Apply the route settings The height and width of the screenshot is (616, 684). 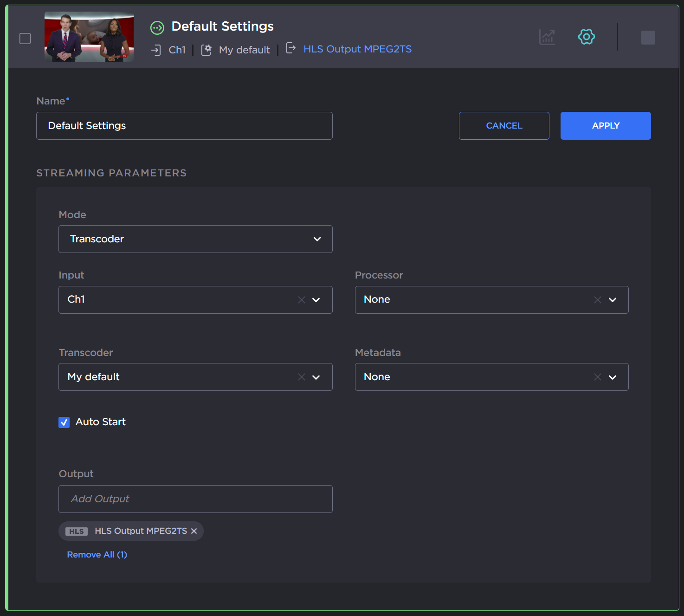[606, 126]
